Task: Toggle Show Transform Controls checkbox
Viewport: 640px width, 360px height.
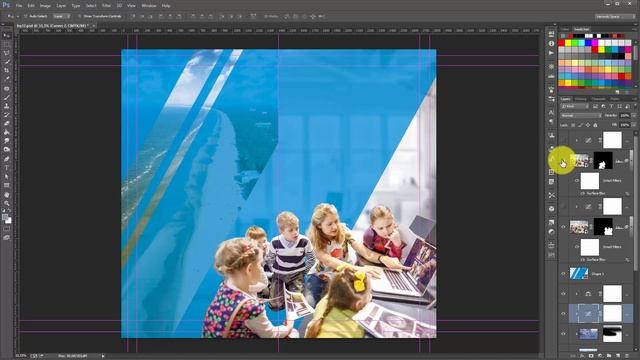Action: coord(79,16)
